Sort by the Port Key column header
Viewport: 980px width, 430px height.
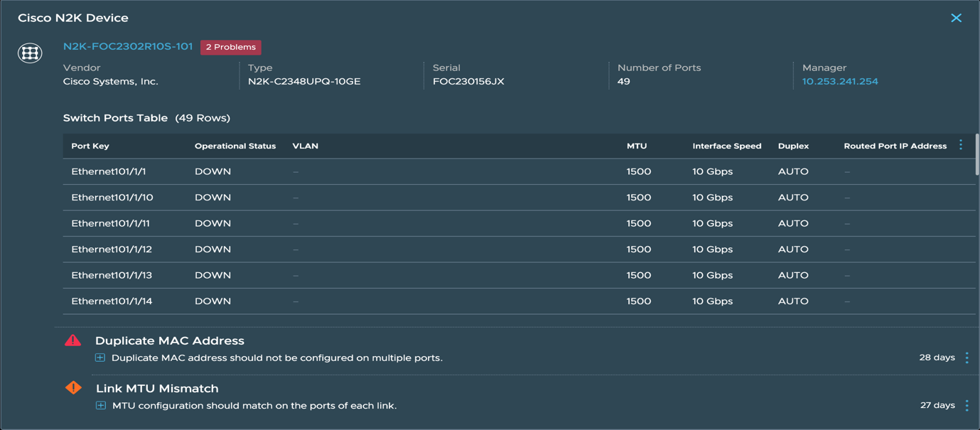[x=90, y=146]
